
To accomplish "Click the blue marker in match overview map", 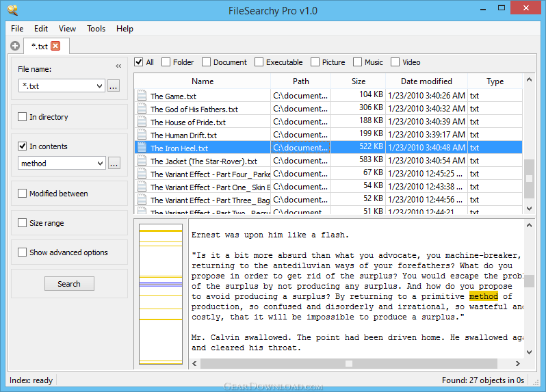I will pyautogui.click(x=161, y=284).
